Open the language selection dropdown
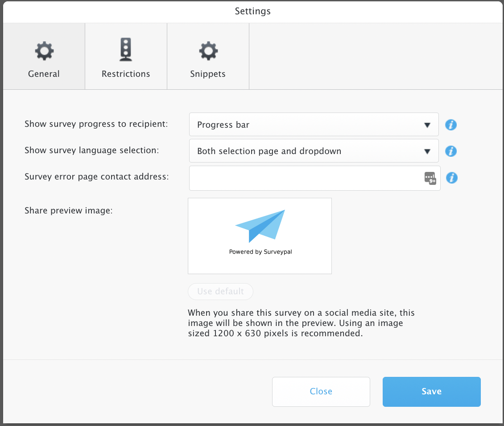The image size is (504, 426). click(x=314, y=151)
